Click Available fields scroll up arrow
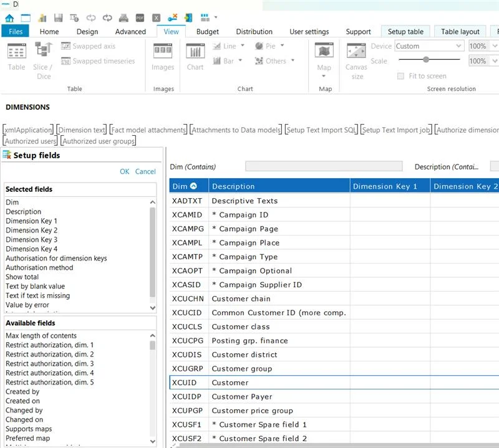 [x=153, y=335]
